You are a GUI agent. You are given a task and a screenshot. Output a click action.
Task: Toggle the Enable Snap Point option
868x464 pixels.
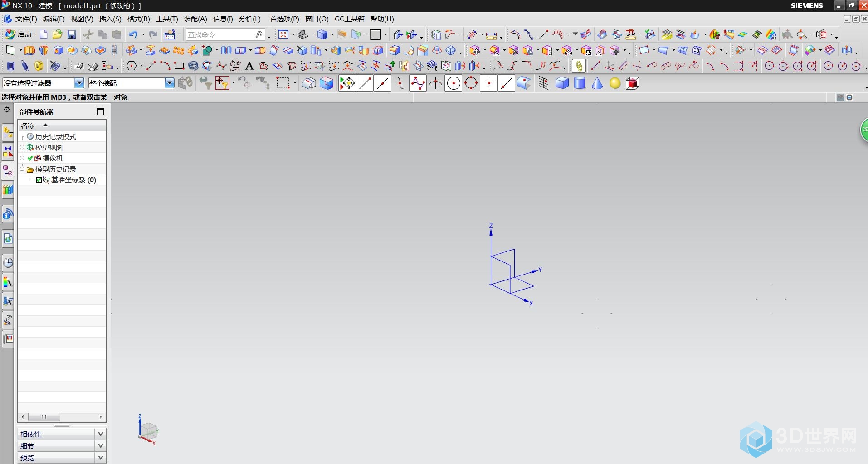[x=347, y=83]
